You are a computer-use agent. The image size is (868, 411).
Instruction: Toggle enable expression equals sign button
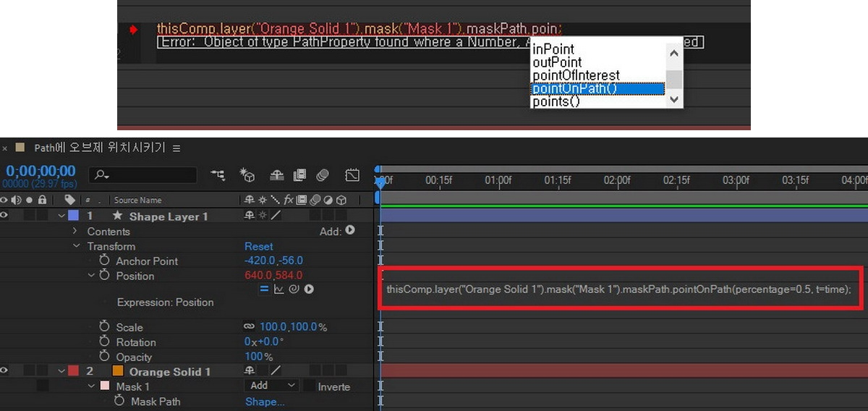click(x=265, y=289)
